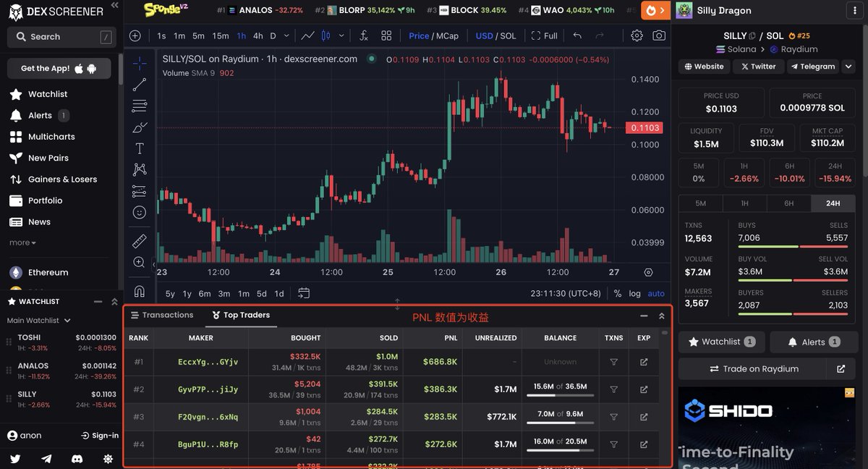Image resolution: width=868 pixels, height=469 pixels.
Task: Open the chart patterns tool
Action: [140, 169]
